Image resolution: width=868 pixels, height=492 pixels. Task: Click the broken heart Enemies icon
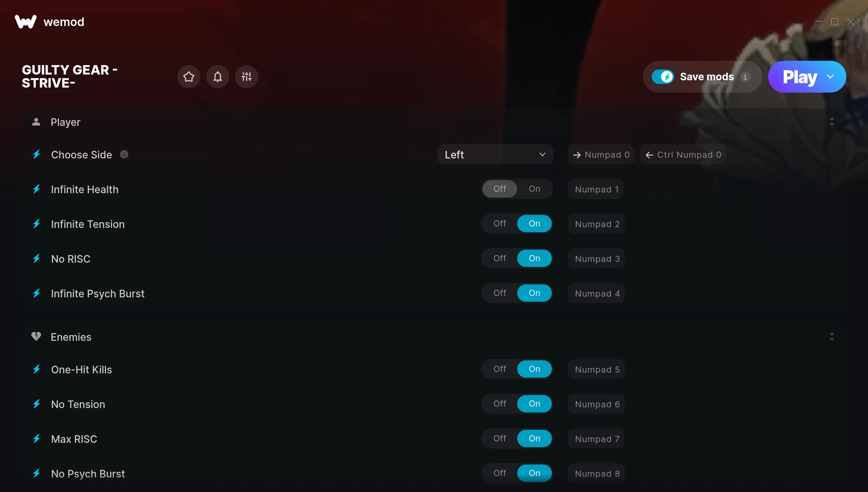pyautogui.click(x=36, y=336)
